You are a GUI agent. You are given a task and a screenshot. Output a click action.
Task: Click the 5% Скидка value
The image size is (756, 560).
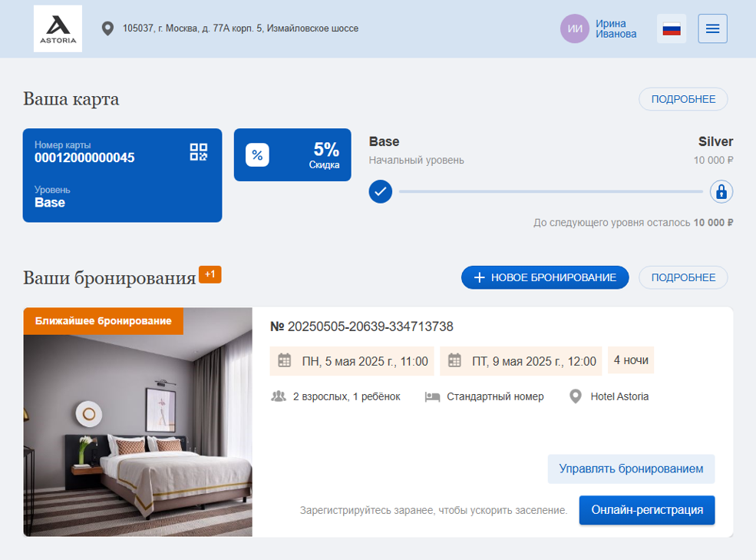tap(324, 155)
